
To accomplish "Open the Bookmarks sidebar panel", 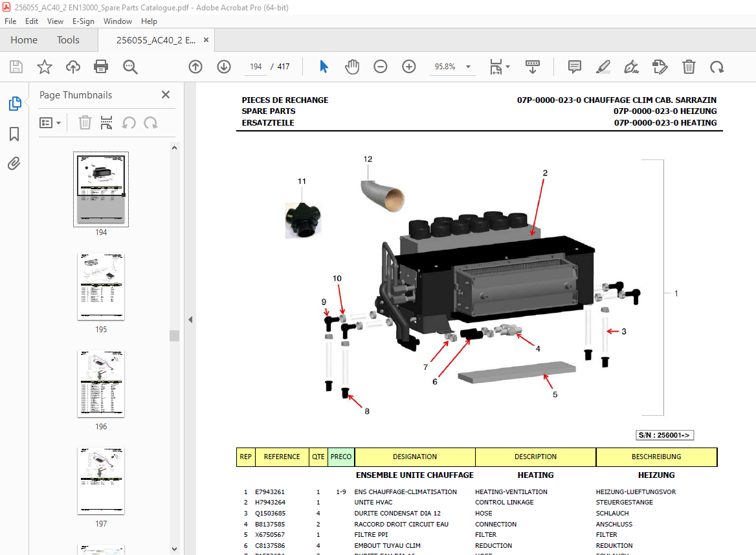I will (14, 133).
